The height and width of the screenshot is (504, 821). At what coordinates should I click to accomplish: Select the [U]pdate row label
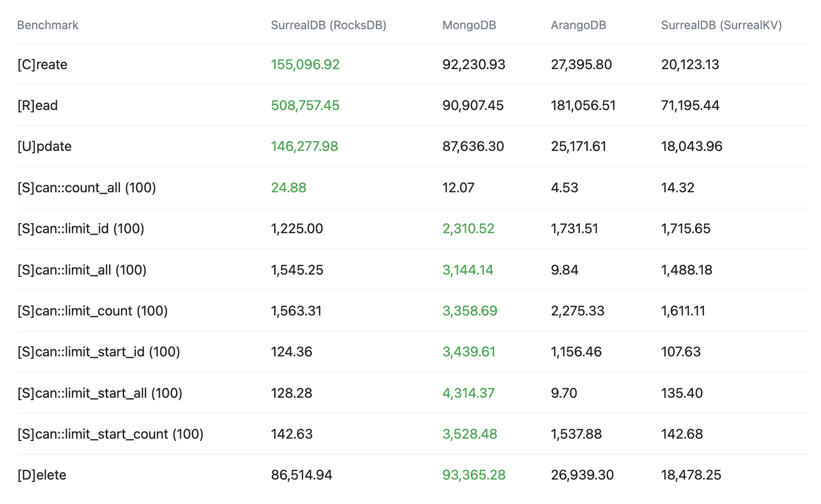(x=45, y=146)
